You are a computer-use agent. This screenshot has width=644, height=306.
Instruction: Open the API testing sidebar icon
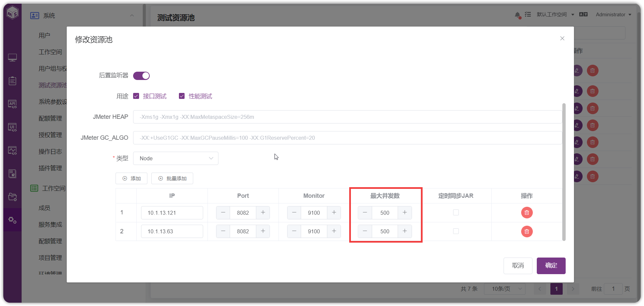pyautogui.click(x=13, y=104)
